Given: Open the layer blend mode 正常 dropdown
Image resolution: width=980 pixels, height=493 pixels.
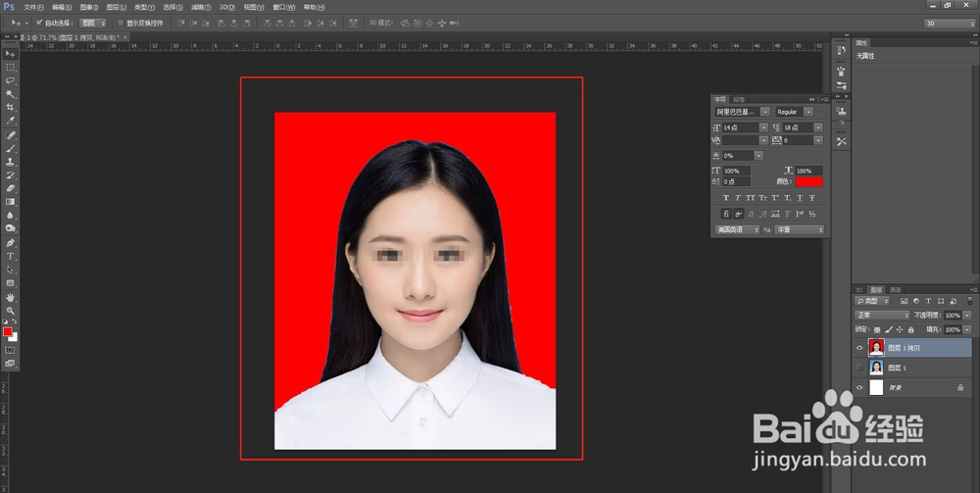Looking at the screenshot, I should [882, 316].
